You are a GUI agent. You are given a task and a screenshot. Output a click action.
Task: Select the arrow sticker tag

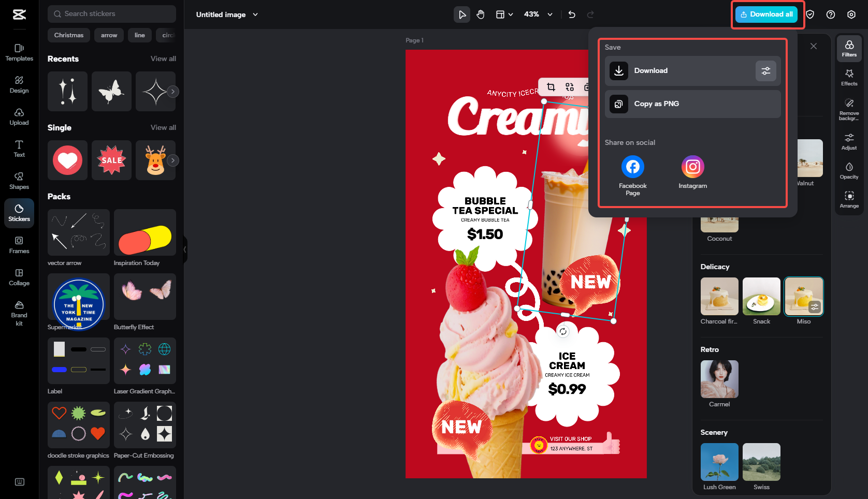(109, 35)
